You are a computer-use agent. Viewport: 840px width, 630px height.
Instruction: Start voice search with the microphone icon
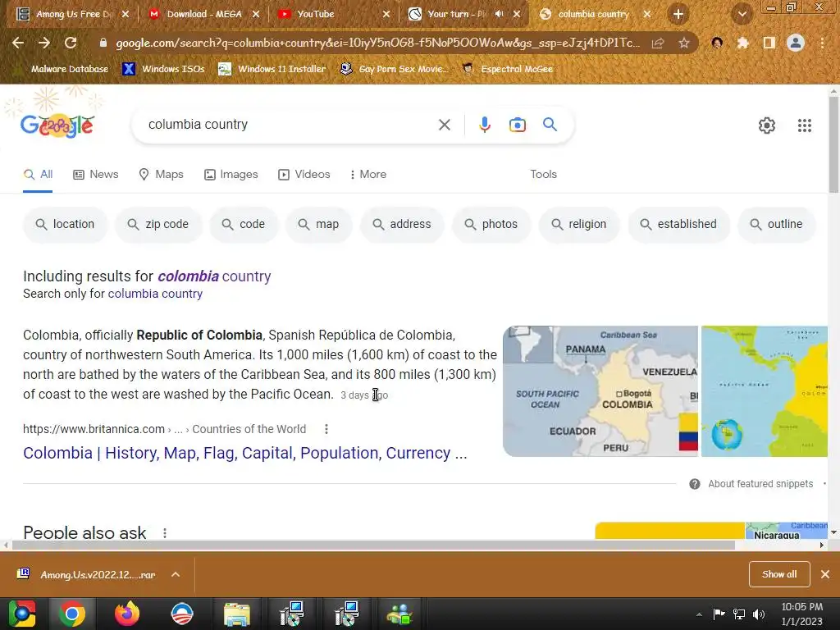click(484, 125)
